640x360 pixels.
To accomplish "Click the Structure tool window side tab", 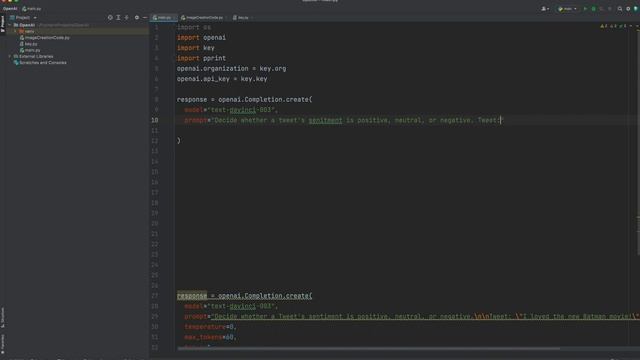I will click(2, 317).
